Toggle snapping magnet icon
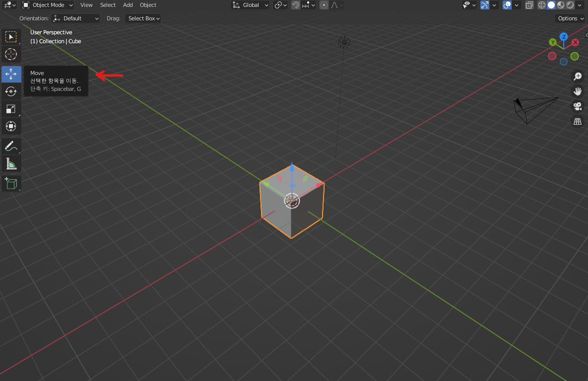This screenshot has width=588, height=381. (x=296, y=5)
